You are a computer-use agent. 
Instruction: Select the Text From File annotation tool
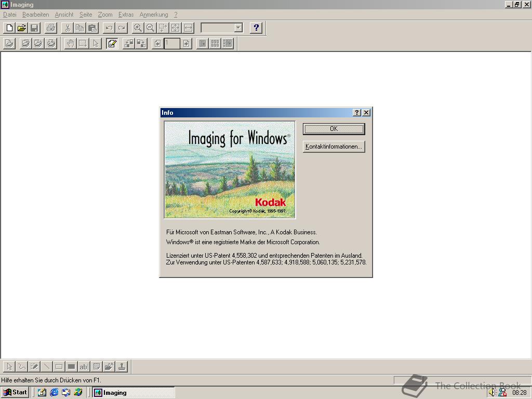tap(109, 366)
